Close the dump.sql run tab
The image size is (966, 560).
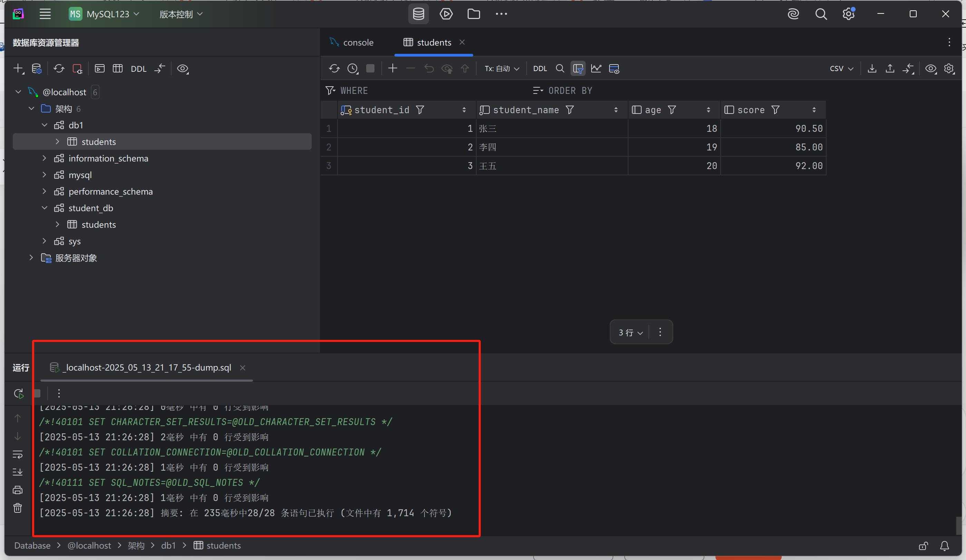pyautogui.click(x=243, y=367)
